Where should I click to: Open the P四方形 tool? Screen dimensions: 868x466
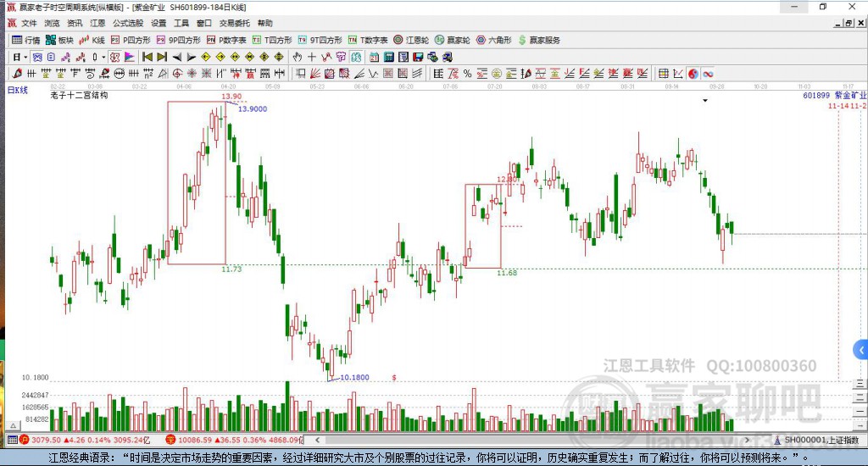131,40
